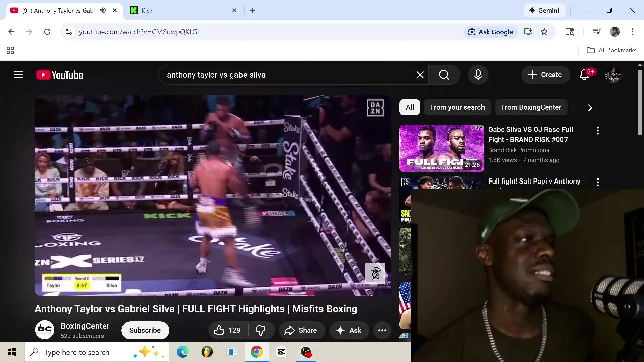Open BoxingCenter channel avatar
The width and height of the screenshot is (644, 362).
click(44, 330)
